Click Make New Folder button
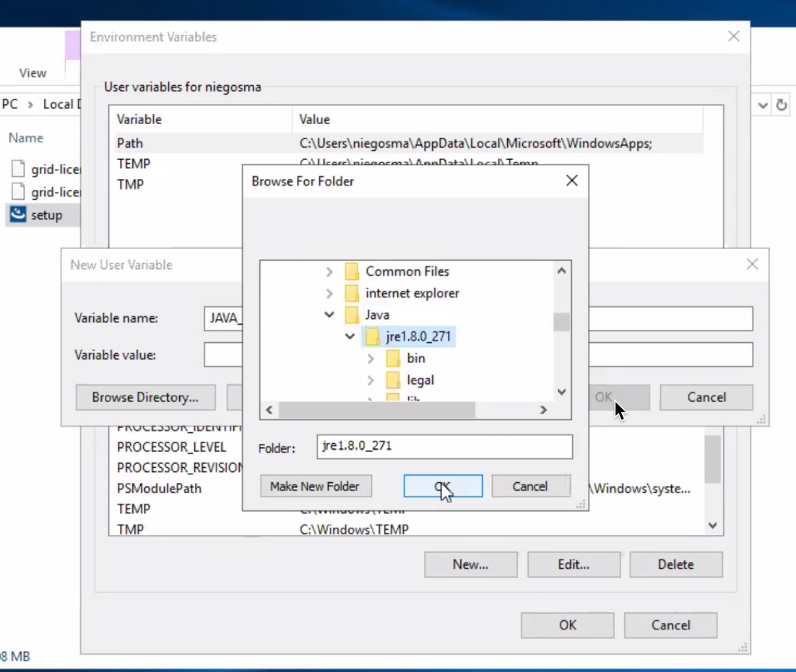 pyautogui.click(x=315, y=486)
